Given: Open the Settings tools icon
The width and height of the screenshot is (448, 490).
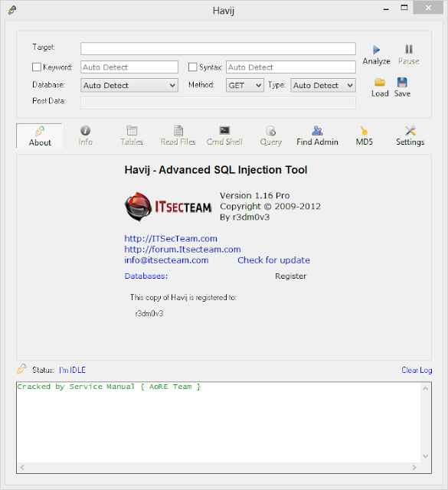Looking at the screenshot, I should click(x=410, y=131).
